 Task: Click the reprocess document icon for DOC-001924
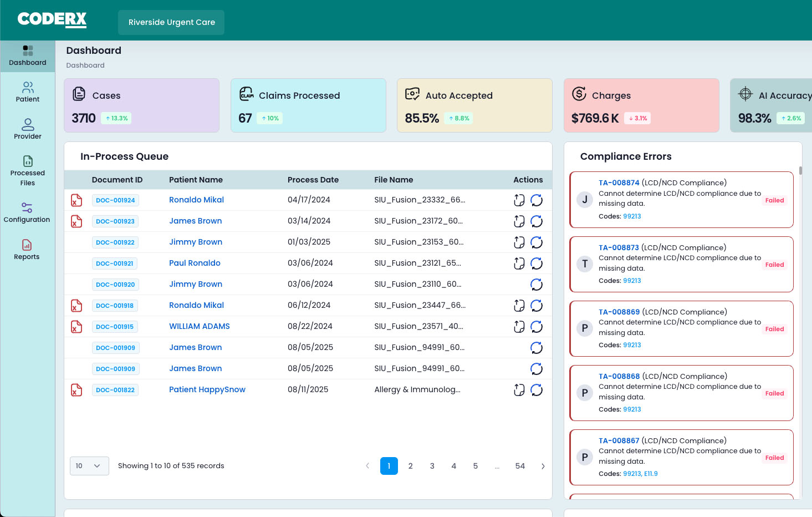519,200
